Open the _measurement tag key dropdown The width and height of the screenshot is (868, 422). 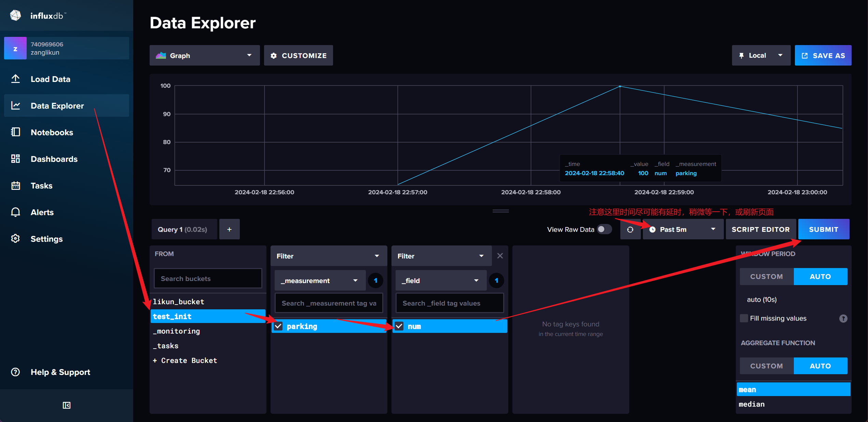point(320,281)
